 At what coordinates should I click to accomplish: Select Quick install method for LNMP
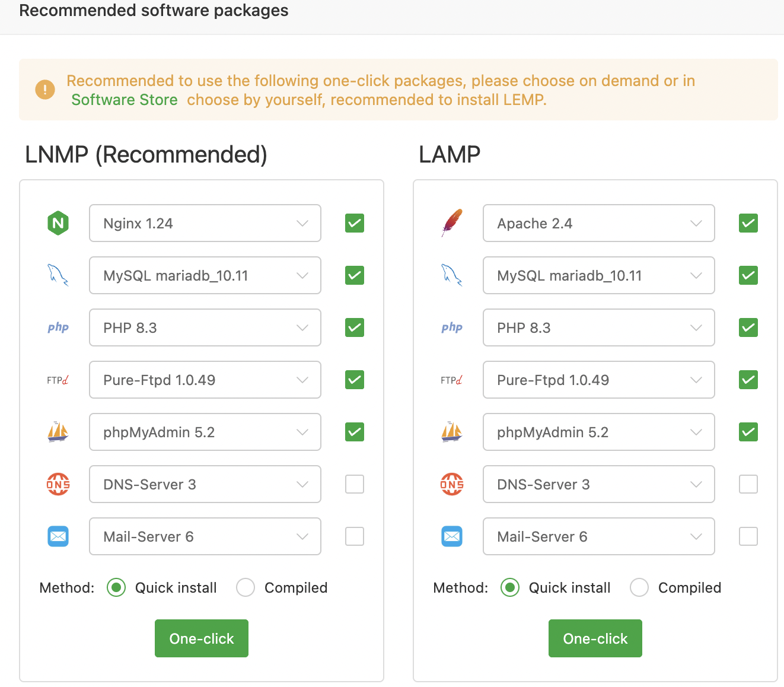click(116, 587)
